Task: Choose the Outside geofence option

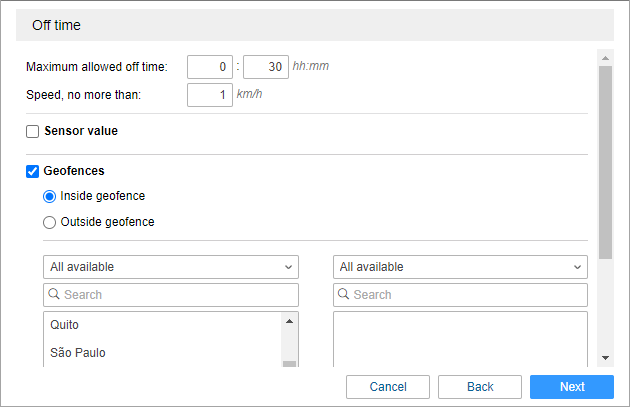Action: [x=50, y=222]
